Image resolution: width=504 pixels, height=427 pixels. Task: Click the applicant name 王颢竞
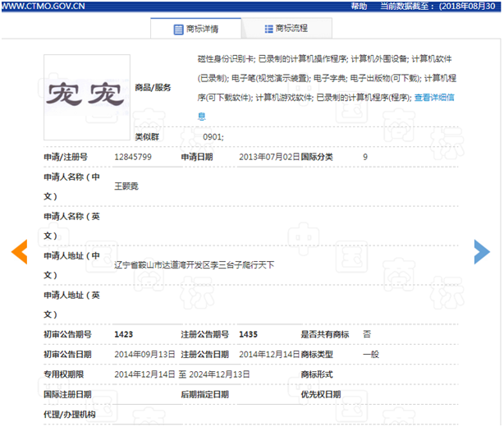point(126,186)
